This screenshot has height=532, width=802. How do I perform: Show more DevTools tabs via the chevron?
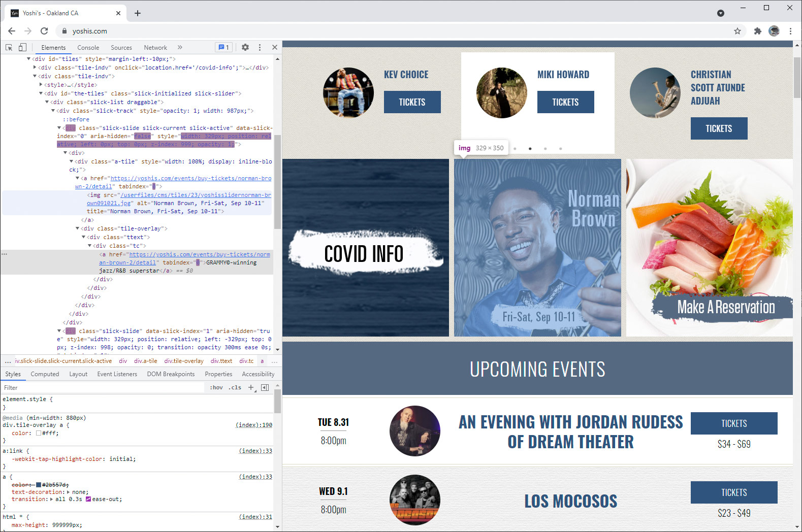(x=180, y=47)
